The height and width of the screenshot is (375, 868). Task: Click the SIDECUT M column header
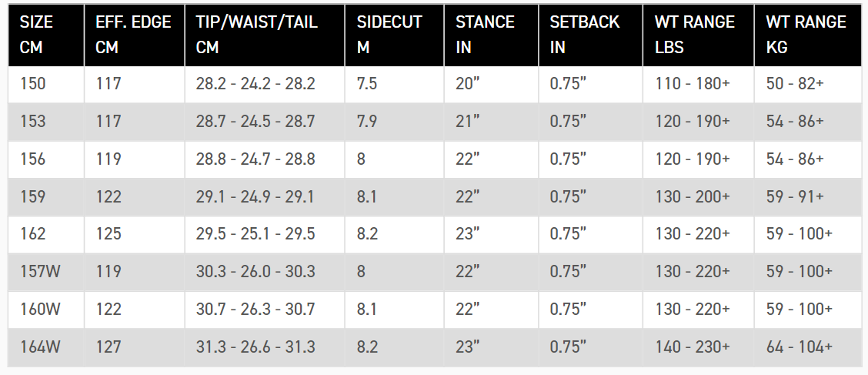(389, 35)
